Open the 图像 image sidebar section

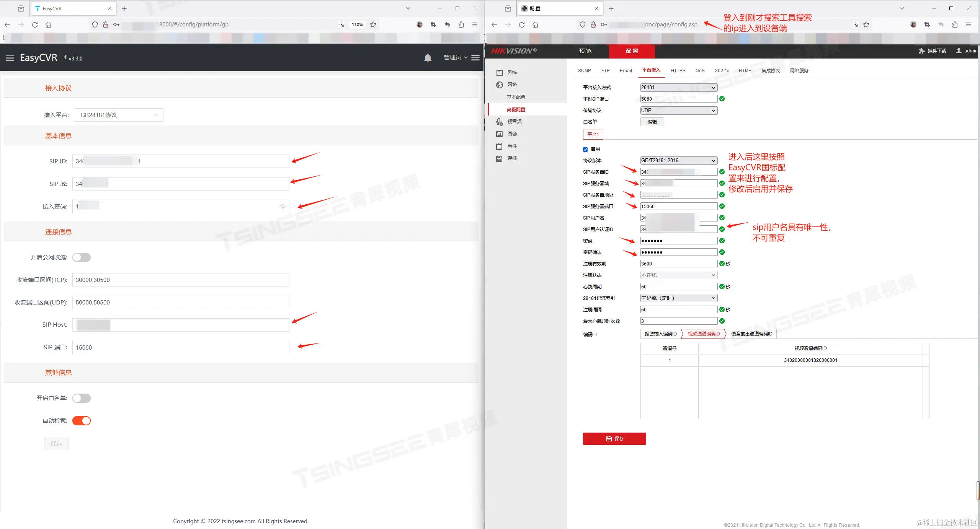tap(512, 134)
